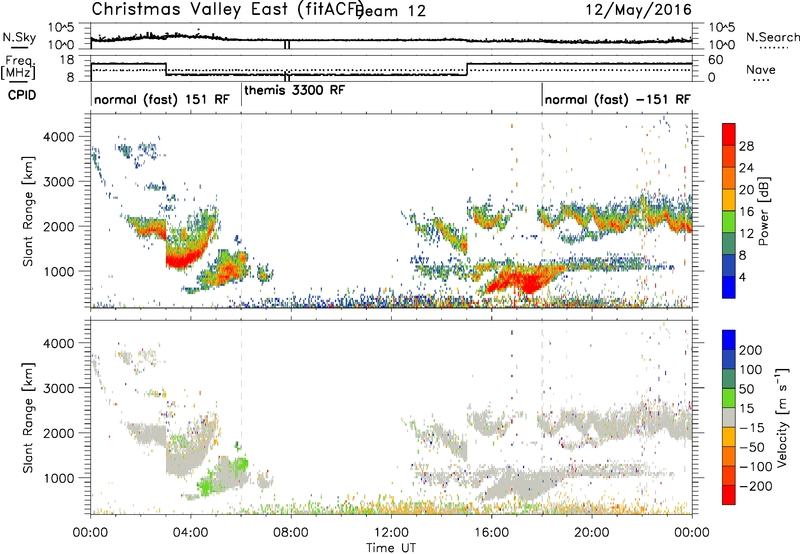Click the red echo near 17:00 in power panel
Image resolution: width=800 pixels, height=554 pixels.
(526, 281)
